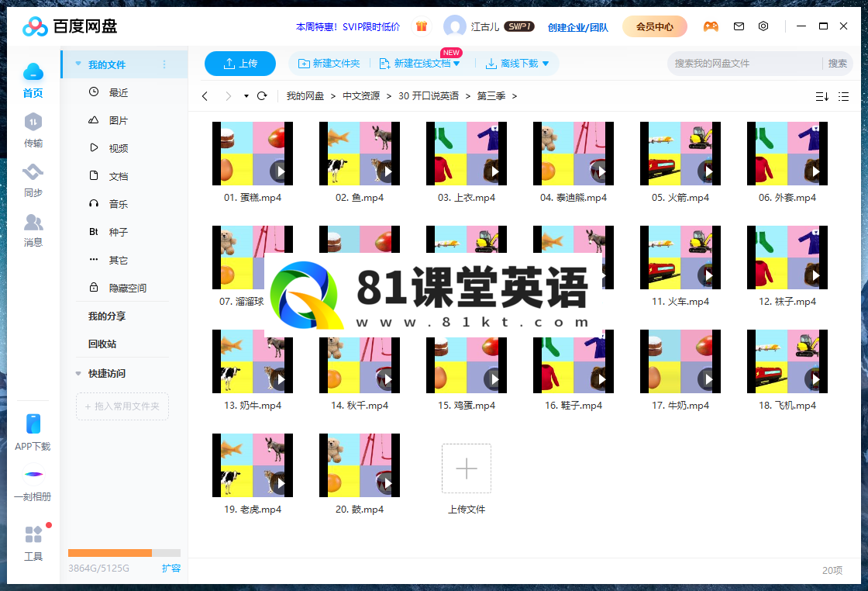Open the game controller icon
Image resolution: width=868 pixels, height=591 pixels.
click(711, 26)
